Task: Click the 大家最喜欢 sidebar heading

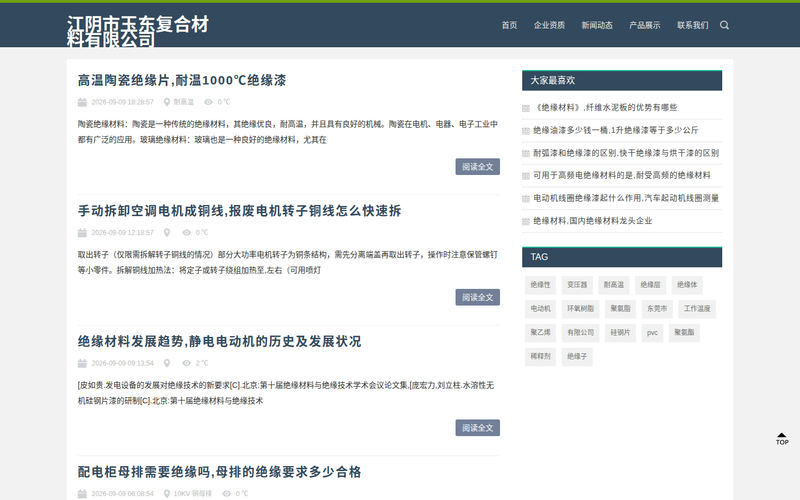Action: click(x=622, y=81)
